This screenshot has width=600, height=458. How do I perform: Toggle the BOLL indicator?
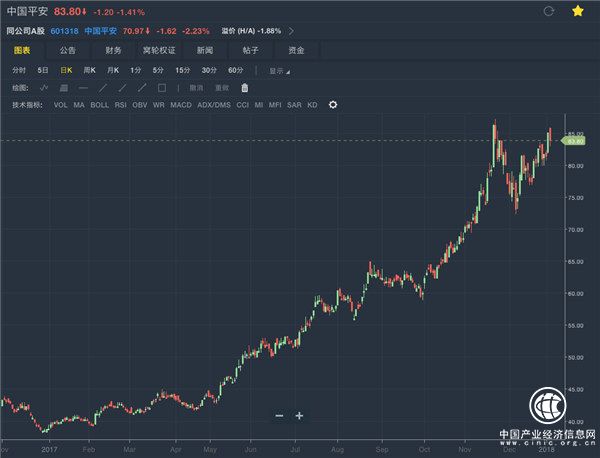100,104
